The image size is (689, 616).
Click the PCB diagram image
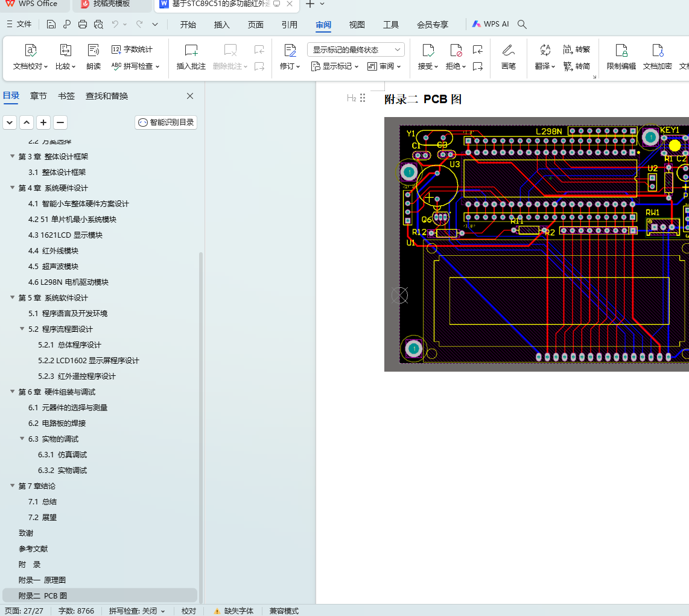[x=537, y=244]
